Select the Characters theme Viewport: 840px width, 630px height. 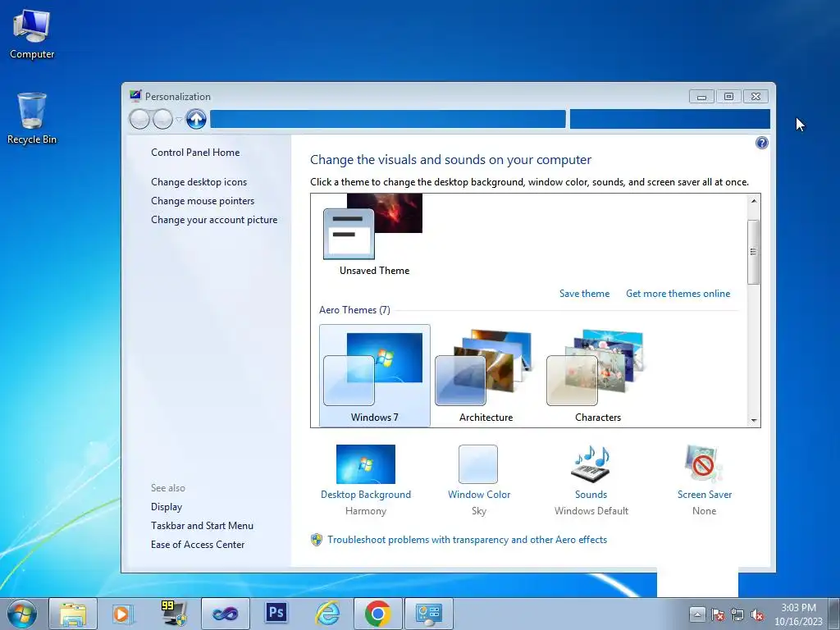(x=597, y=376)
